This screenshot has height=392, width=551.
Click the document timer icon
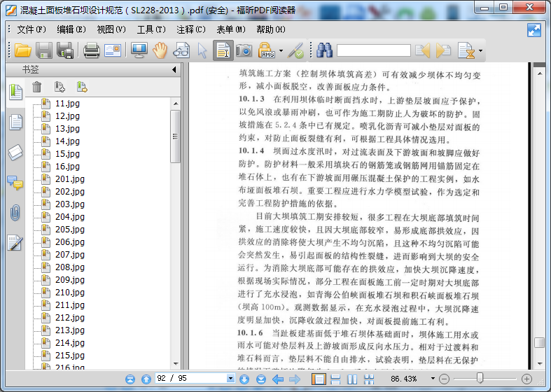[466, 50]
